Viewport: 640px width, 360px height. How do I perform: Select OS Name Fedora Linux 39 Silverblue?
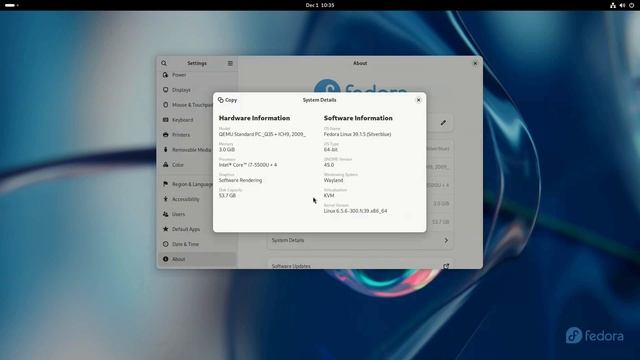coord(357,134)
